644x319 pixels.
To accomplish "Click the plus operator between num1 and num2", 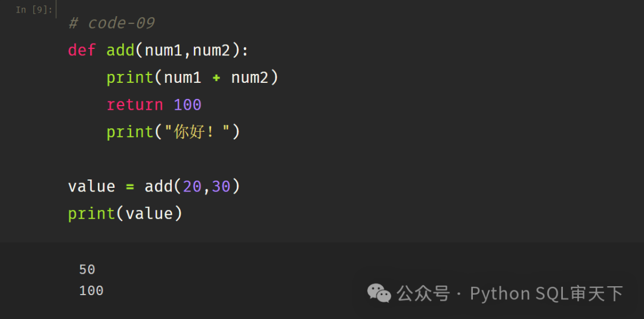I will 216,78.
